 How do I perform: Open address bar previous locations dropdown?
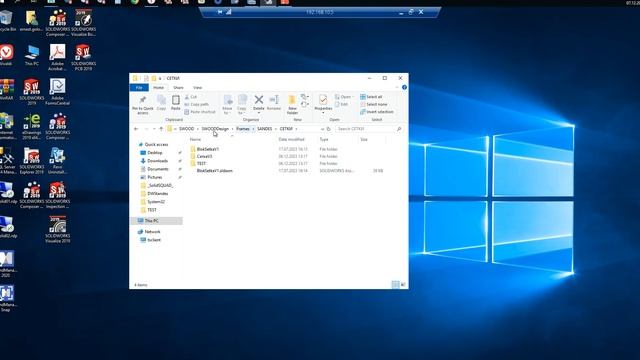click(322, 129)
